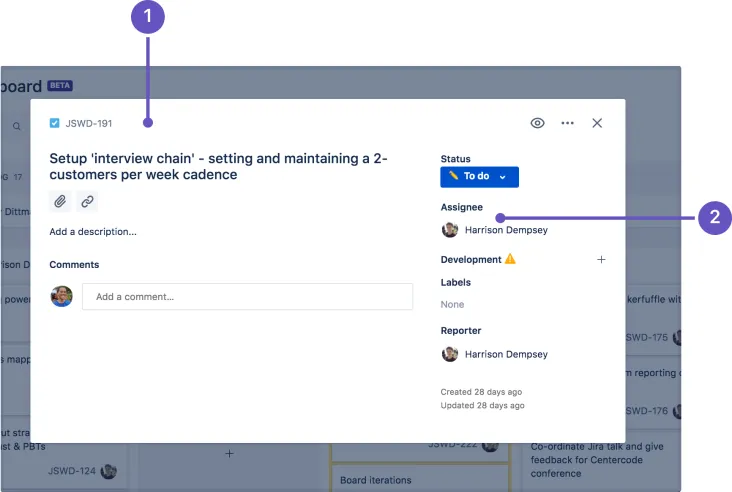Add development item with plus icon
This screenshot has height=492, width=732.
pos(601,260)
